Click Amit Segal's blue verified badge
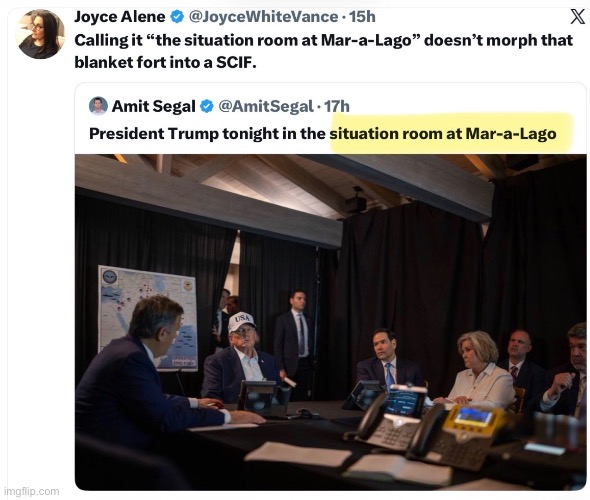Image resolution: width=590 pixels, height=500 pixels. pyautogui.click(x=207, y=106)
